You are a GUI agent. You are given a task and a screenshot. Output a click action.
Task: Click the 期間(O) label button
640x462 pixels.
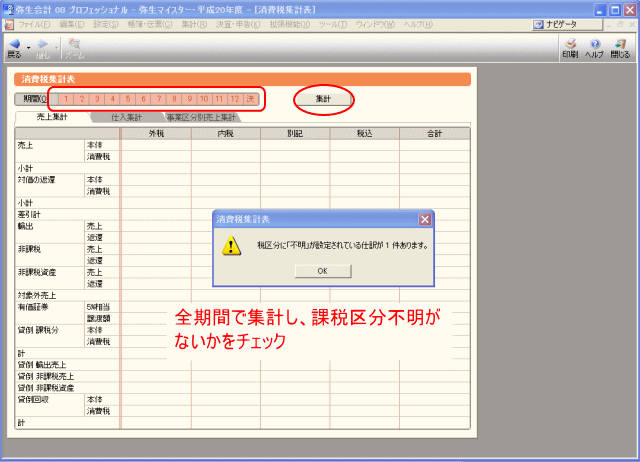(x=36, y=99)
